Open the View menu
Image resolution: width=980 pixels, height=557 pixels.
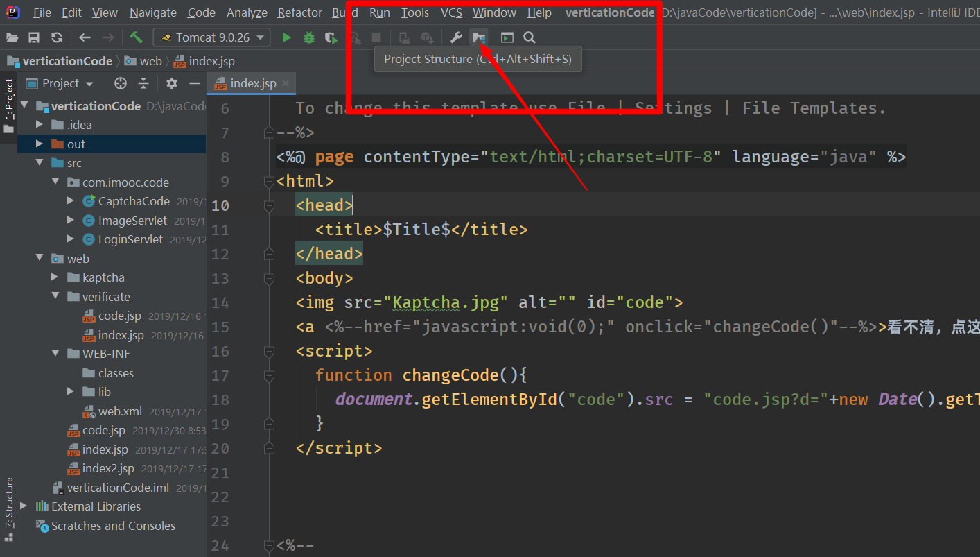pos(105,12)
